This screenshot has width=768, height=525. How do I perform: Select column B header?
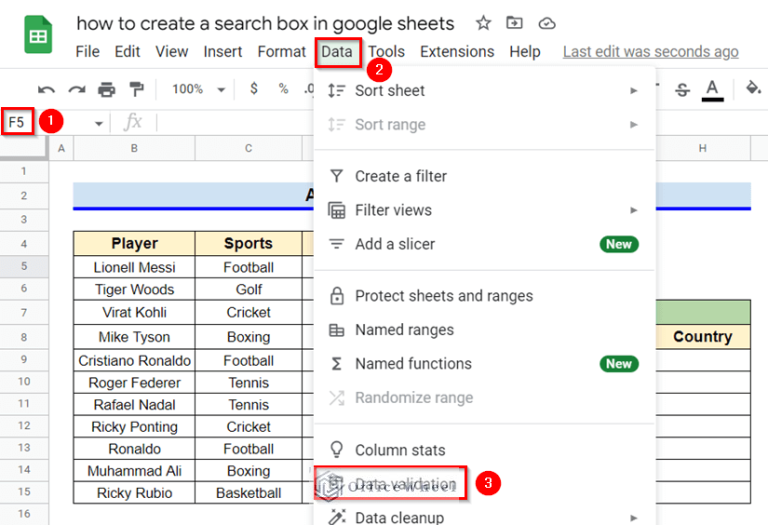pyautogui.click(x=134, y=148)
